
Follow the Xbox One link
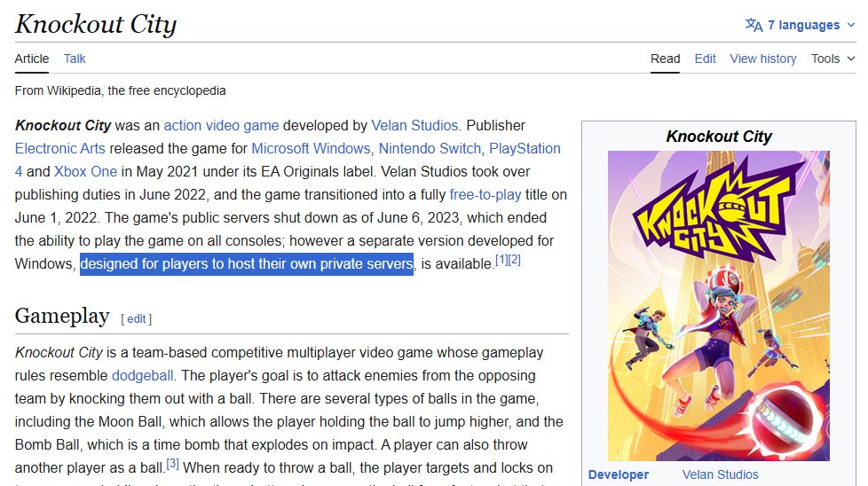point(85,172)
